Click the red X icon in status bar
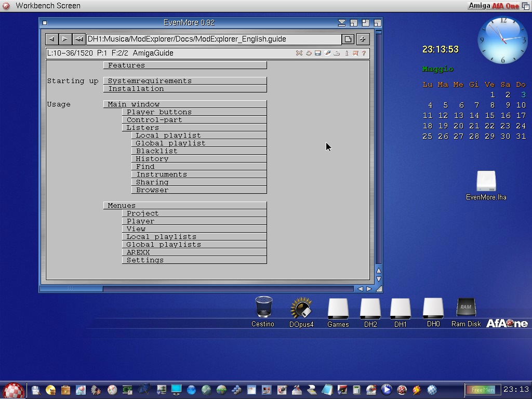532x399 pixels. tap(299, 53)
